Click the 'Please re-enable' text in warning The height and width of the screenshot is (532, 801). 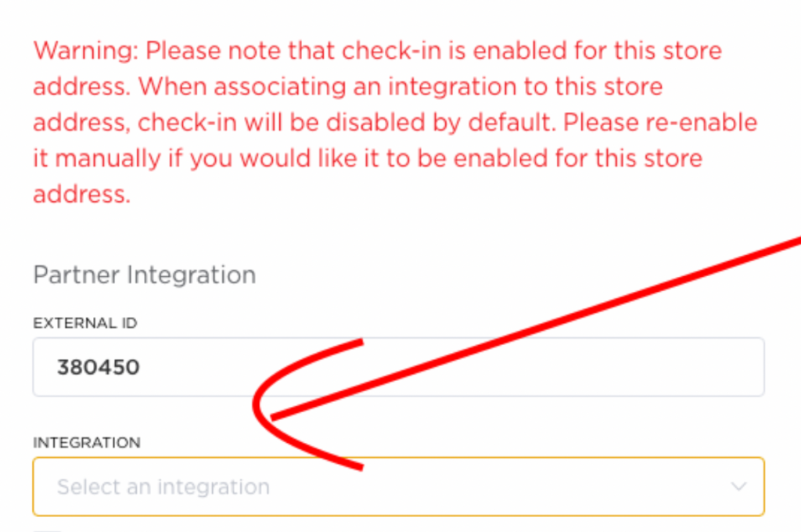click(660, 123)
